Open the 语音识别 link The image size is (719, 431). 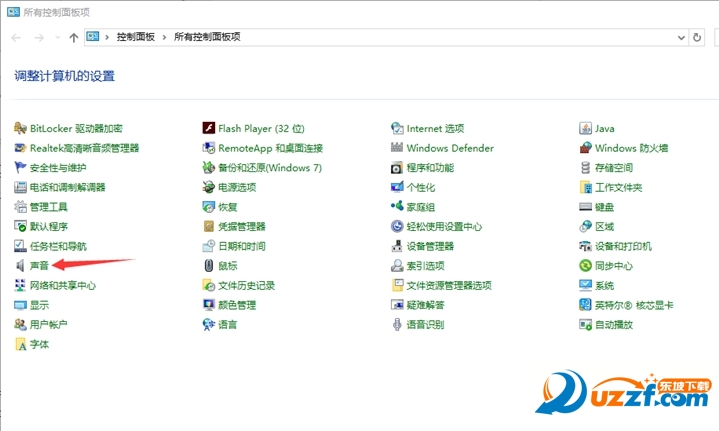[x=426, y=325]
